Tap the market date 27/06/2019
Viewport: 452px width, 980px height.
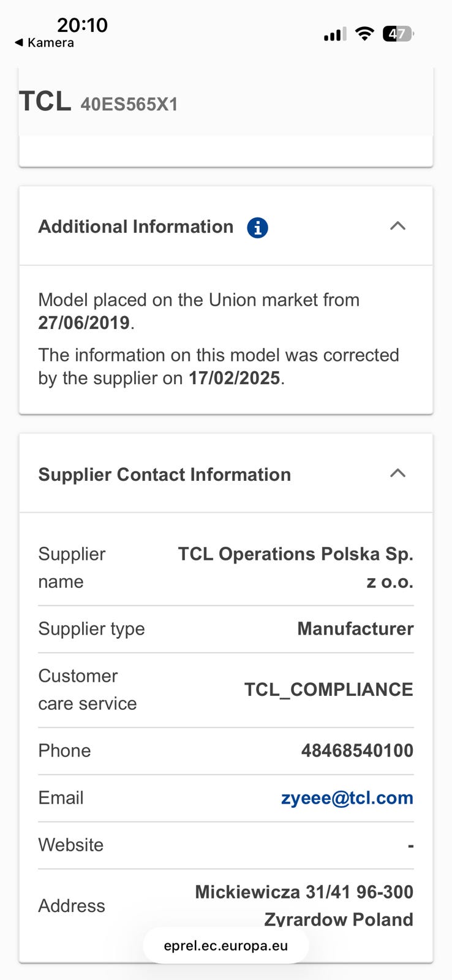click(x=84, y=323)
